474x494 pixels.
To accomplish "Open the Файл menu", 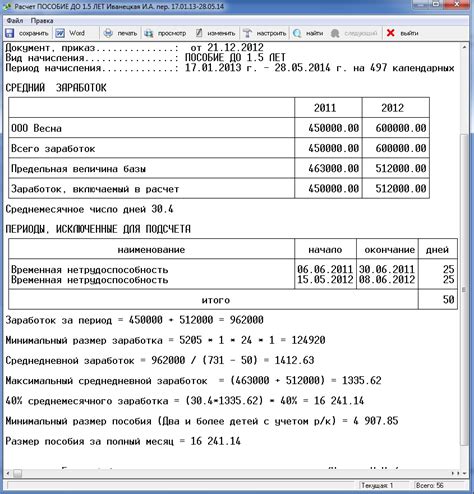I will pos(15,21).
